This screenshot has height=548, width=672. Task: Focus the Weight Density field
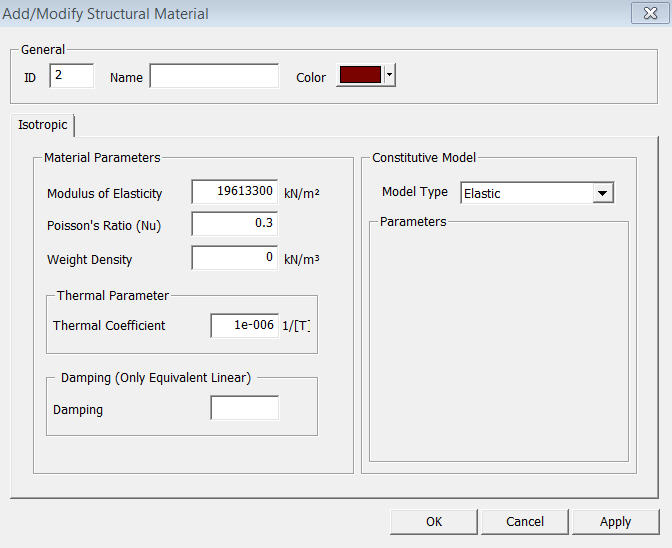(234, 258)
